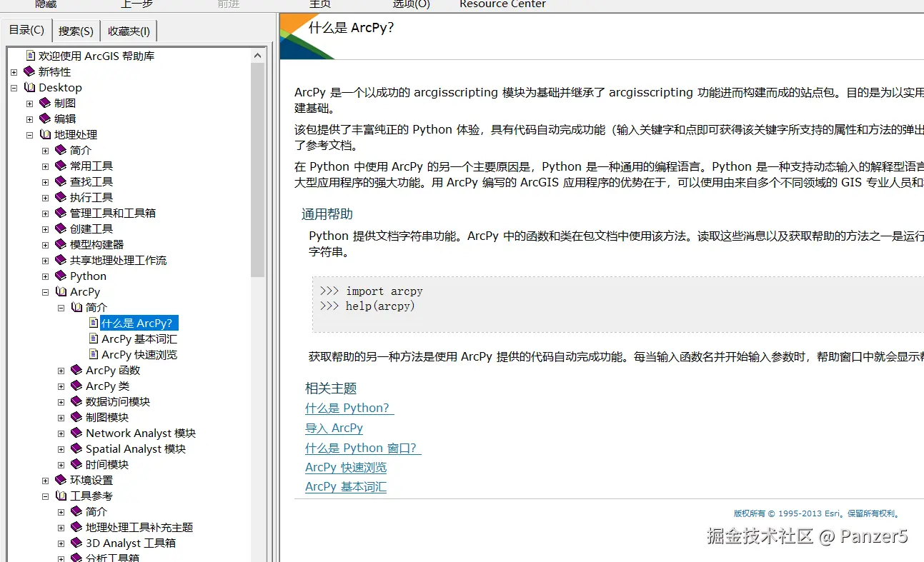Click the book icon beside 管理工具和工具箱
The height and width of the screenshot is (562, 924).
tap(61, 213)
